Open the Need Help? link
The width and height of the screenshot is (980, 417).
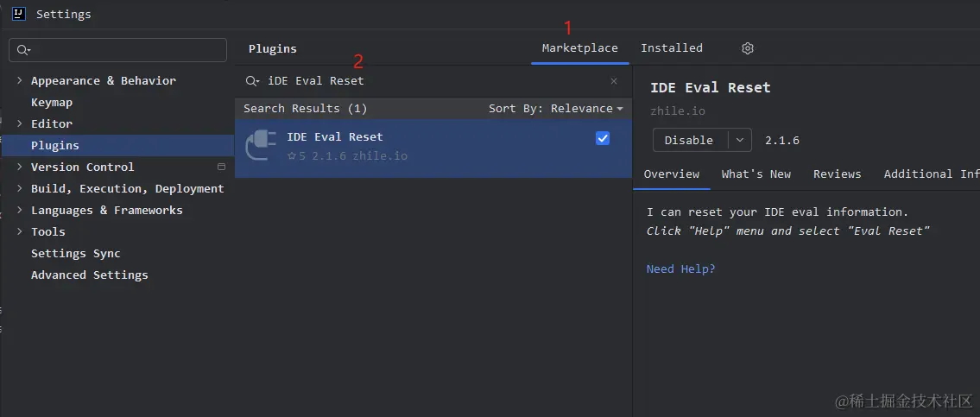click(680, 269)
